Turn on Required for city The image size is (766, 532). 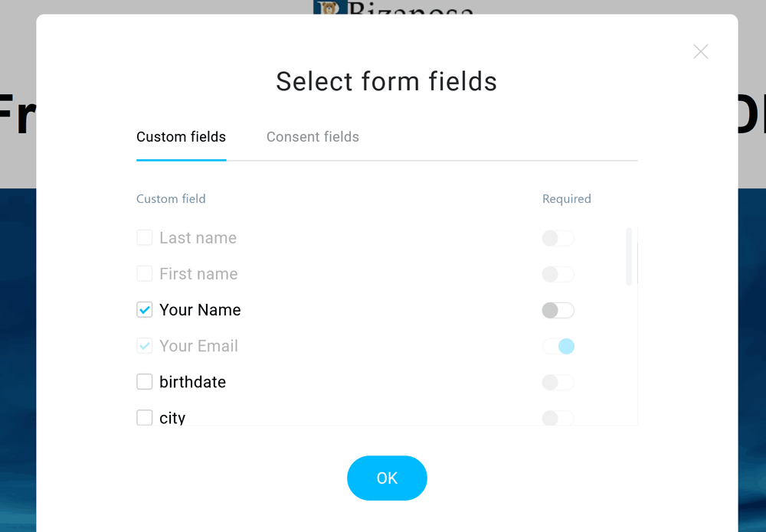click(558, 418)
